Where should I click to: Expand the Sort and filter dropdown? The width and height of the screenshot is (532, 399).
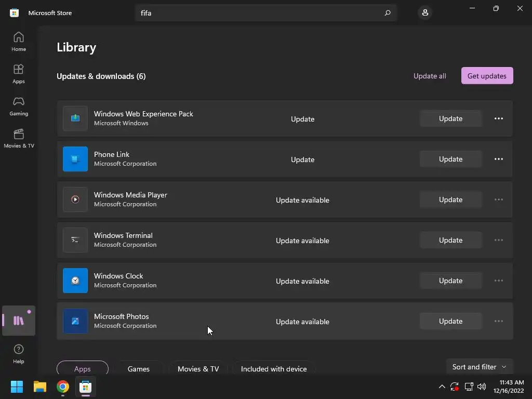479,367
